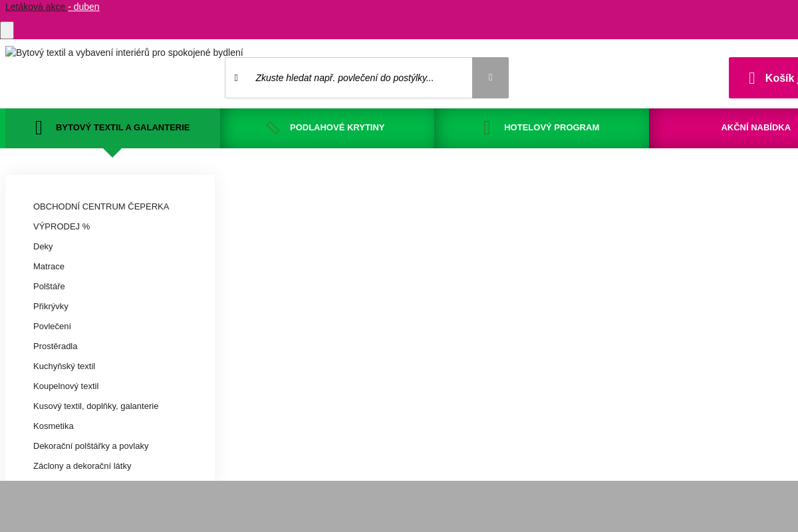798x532 pixels.
Task: Open the Hotelový program menu tab
Action: 551,128
